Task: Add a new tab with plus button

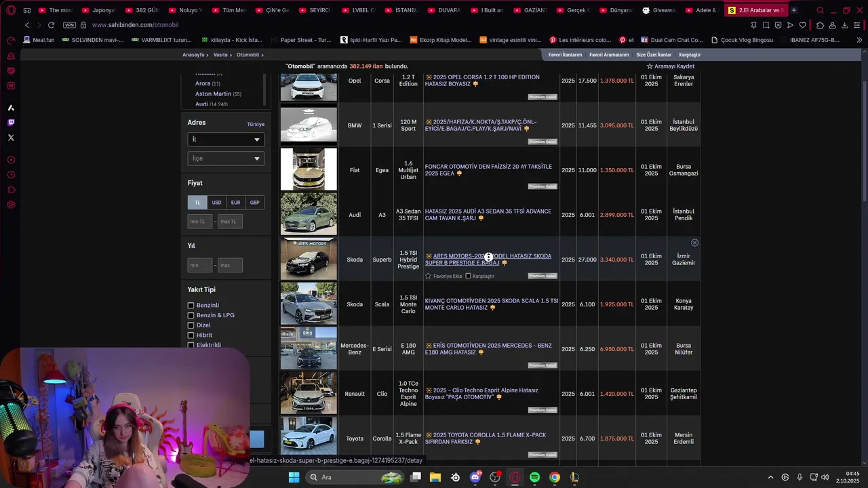Action: click(x=793, y=10)
